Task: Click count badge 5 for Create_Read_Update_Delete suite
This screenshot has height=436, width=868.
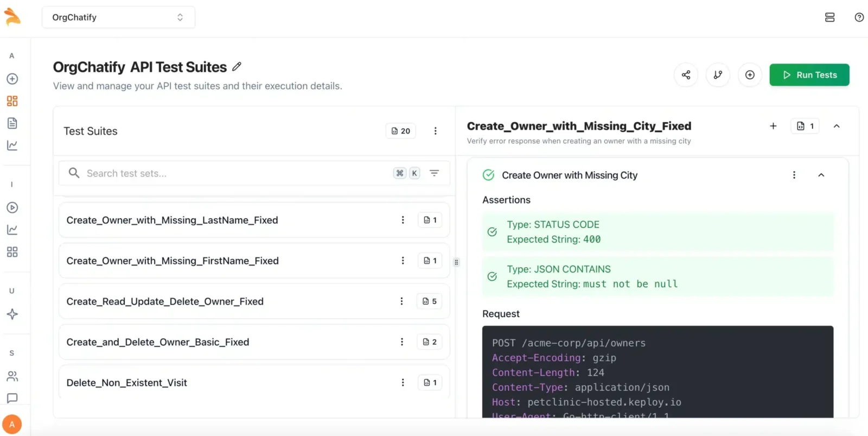Action: (430, 301)
